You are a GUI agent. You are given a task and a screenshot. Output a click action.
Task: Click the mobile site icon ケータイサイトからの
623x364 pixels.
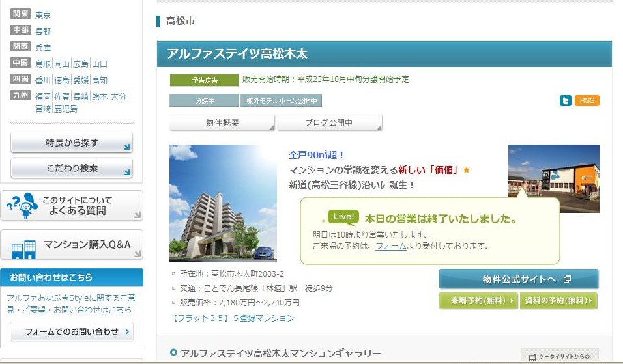click(533, 357)
